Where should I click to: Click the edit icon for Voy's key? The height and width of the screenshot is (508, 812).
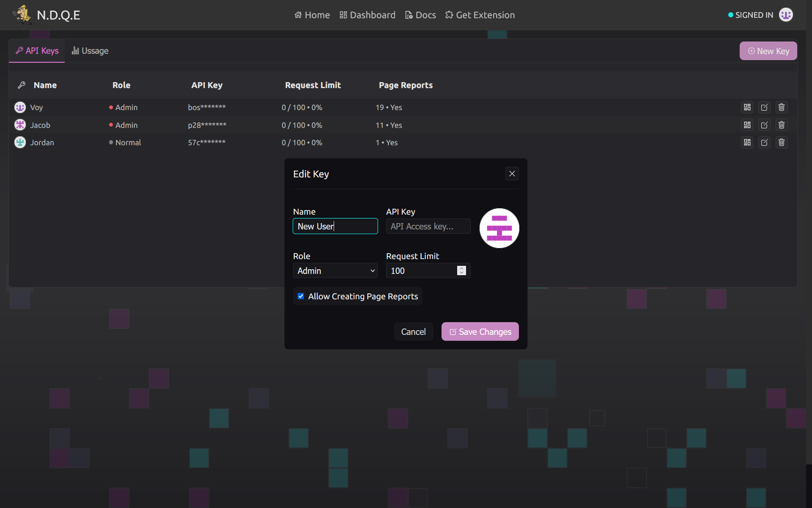764,108
